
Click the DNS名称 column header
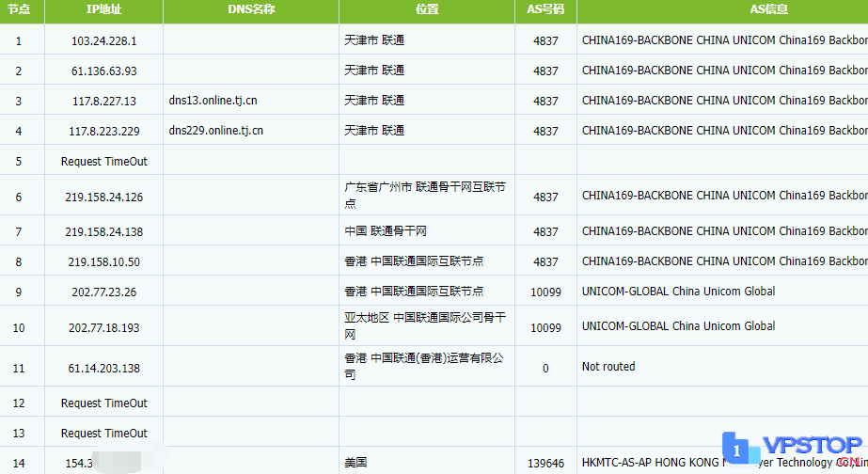(251, 9)
